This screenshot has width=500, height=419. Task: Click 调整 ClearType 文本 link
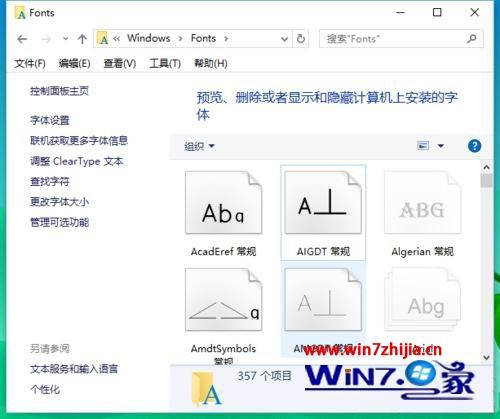(77, 161)
